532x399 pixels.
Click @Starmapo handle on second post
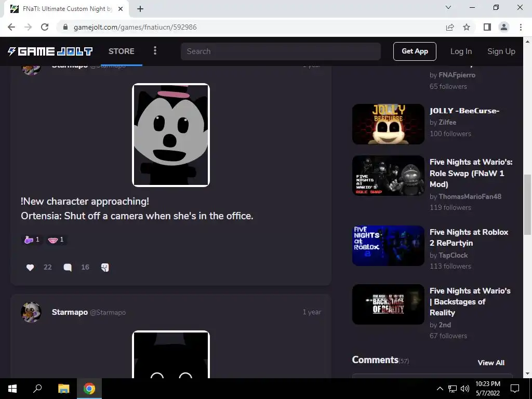point(108,312)
